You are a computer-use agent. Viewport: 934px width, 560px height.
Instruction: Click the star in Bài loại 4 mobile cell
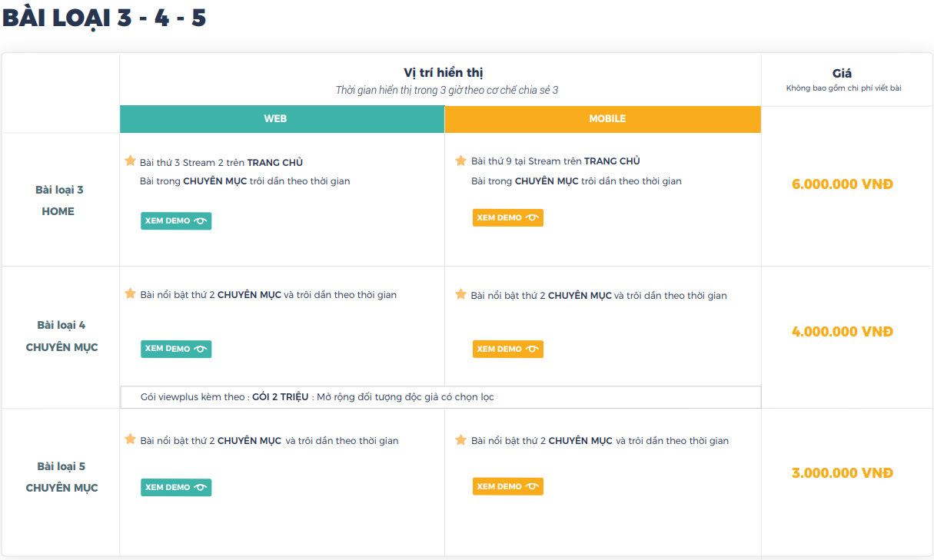[460, 294]
